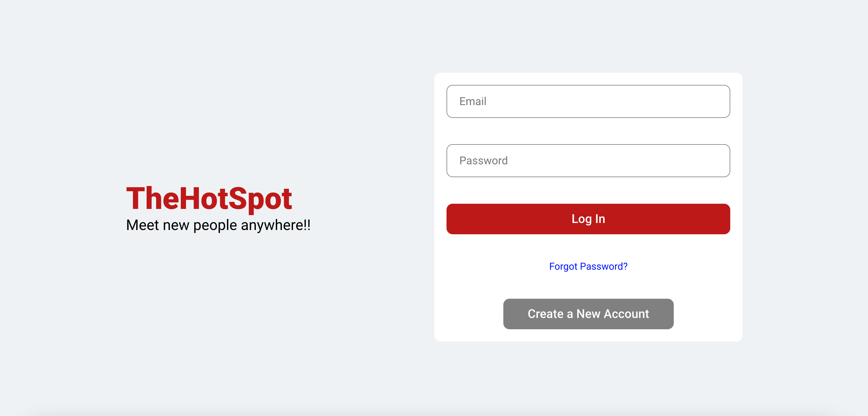Click the red Log In button

click(588, 219)
